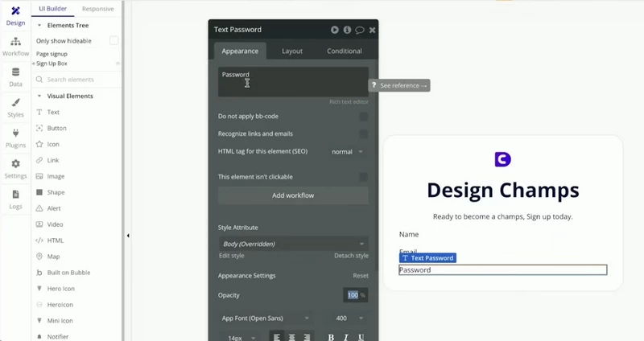The width and height of the screenshot is (644, 341).
Task: Click the Opacity value field
Action: tap(355, 295)
